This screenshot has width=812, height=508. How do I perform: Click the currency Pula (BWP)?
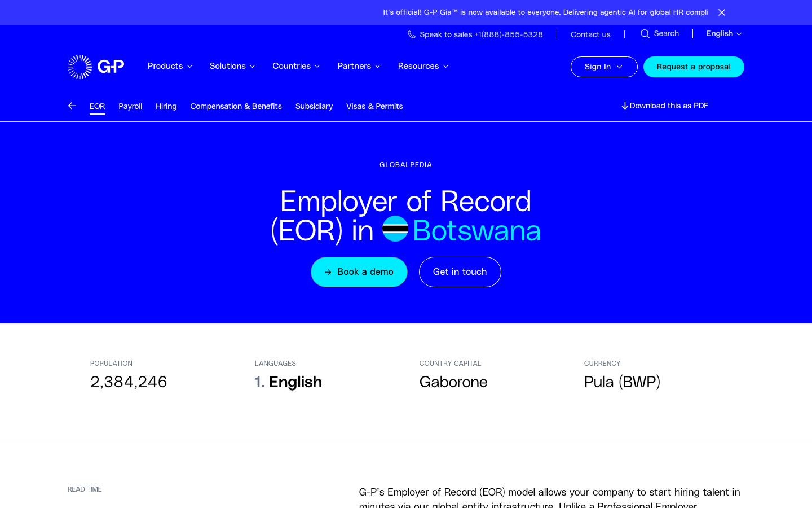[x=622, y=382]
